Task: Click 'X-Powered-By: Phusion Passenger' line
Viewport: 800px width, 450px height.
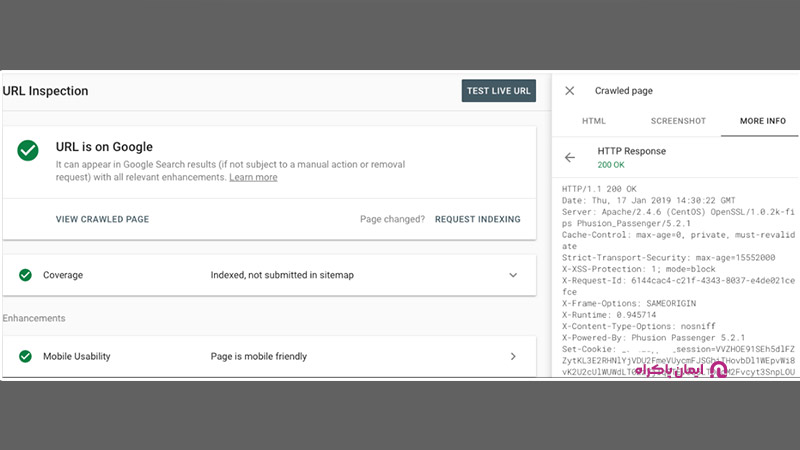Action: (x=654, y=338)
